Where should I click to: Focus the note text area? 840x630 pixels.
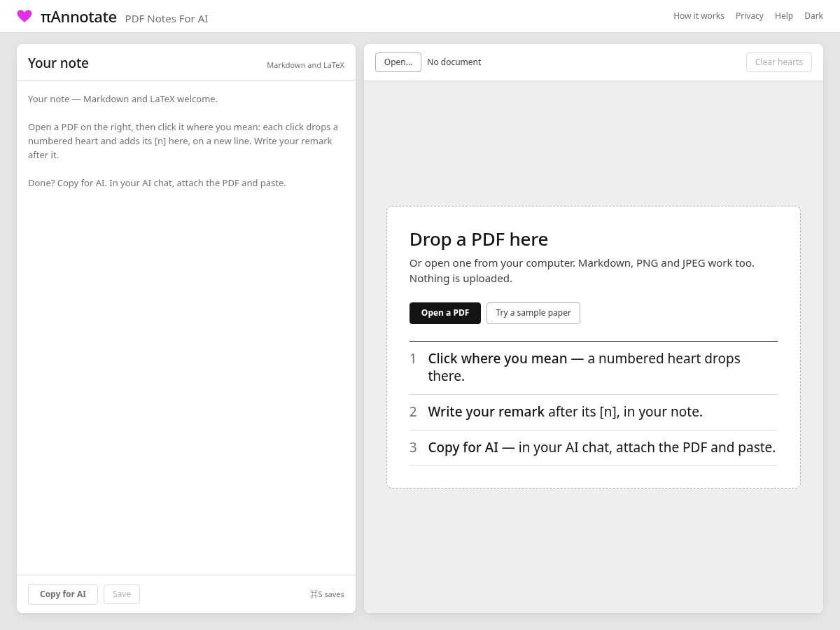click(x=186, y=328)
